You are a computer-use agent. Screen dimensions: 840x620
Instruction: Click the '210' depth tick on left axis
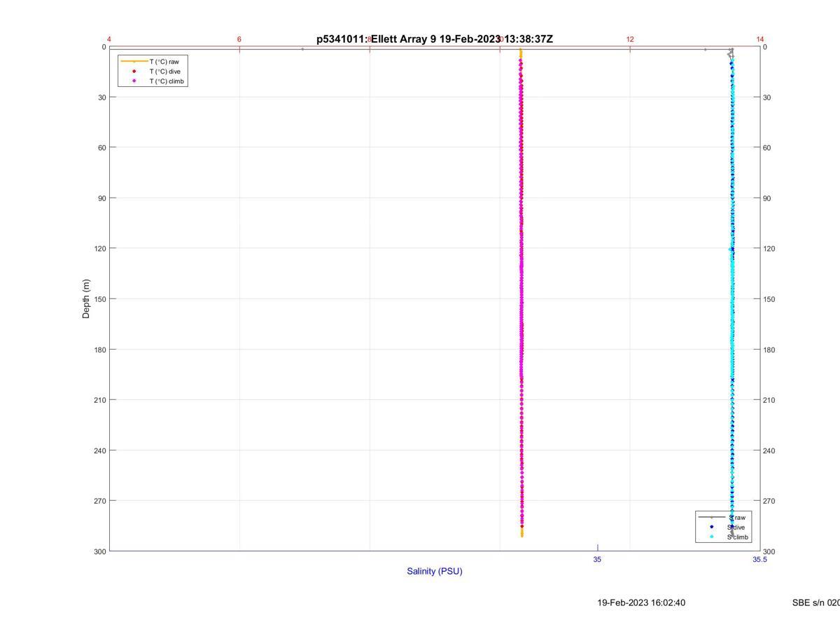coord(99,400)
